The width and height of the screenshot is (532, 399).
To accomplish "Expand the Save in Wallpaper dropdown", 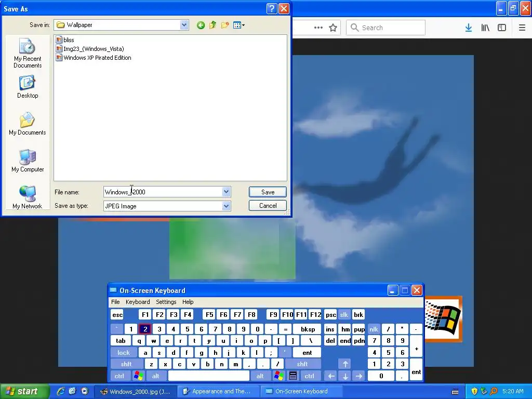I will tap(184, 25).
